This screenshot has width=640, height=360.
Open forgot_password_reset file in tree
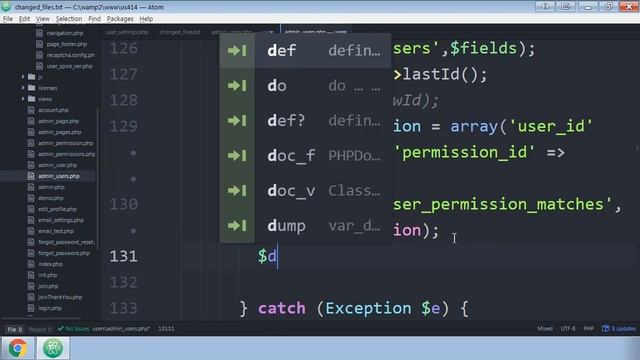pyautogui.click(x=67, y=242)
